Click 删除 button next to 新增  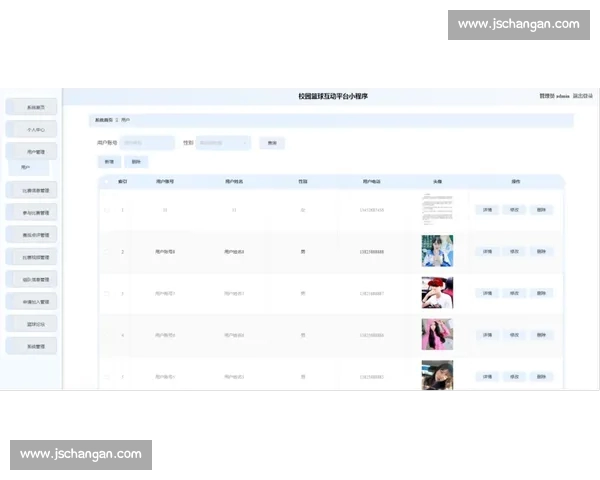[x=137, y=161]
